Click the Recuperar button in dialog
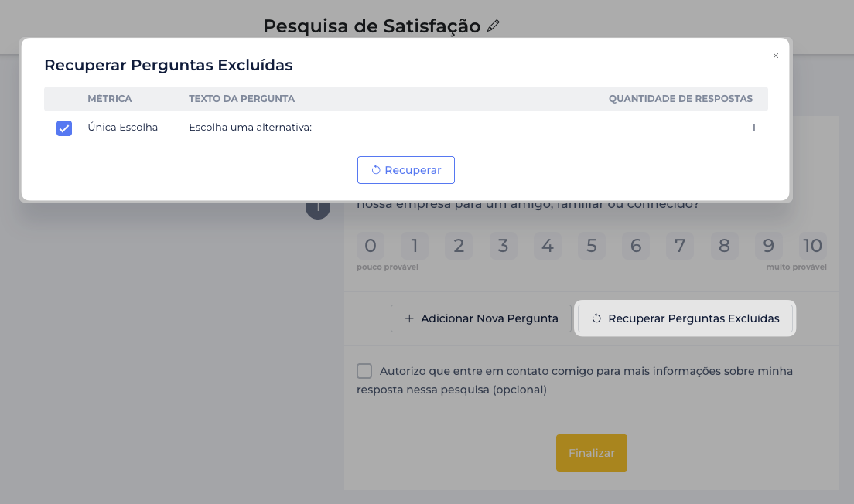This screenshot has height=504, width=854. pyautogui.click(x=406, y=170)
